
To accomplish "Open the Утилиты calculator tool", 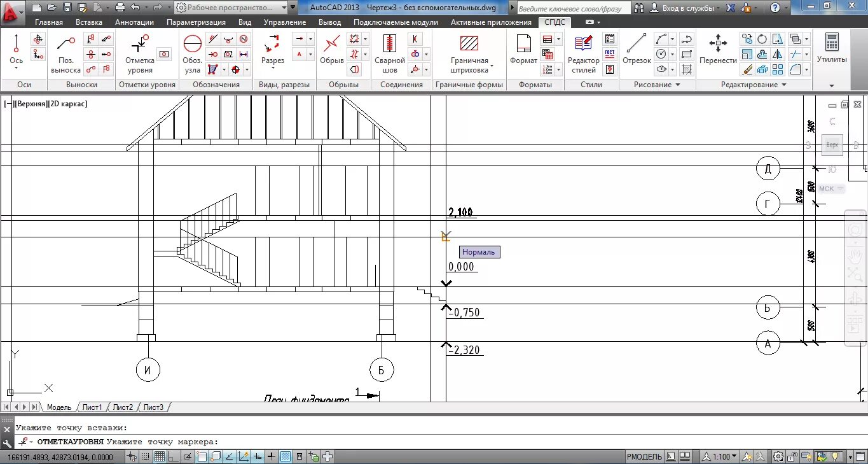I will point(832,50).
